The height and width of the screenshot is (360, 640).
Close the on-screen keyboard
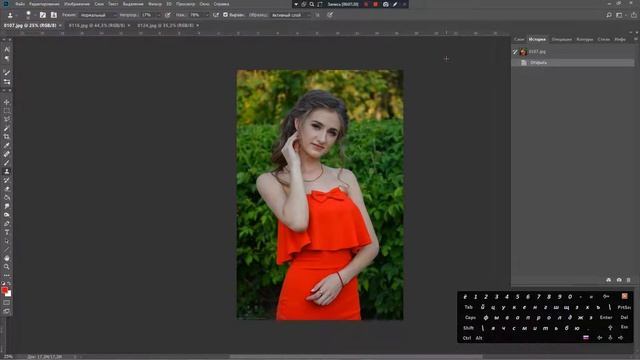624,296
